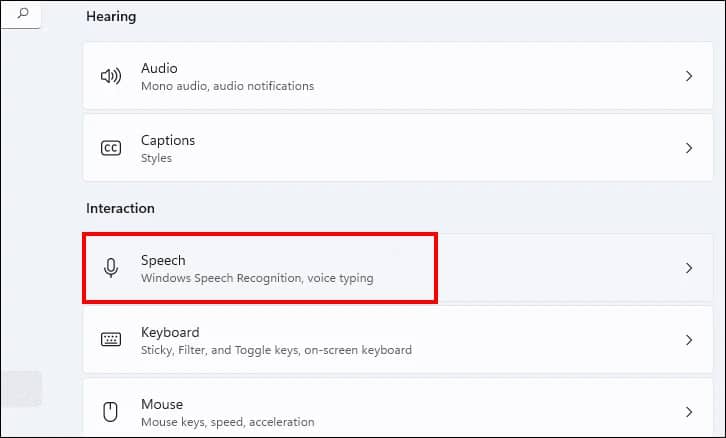Image resolution: width=726 pixels, height=438 pixels.
Task: Click the Speech microphone icon
Action: coord(111,268)
